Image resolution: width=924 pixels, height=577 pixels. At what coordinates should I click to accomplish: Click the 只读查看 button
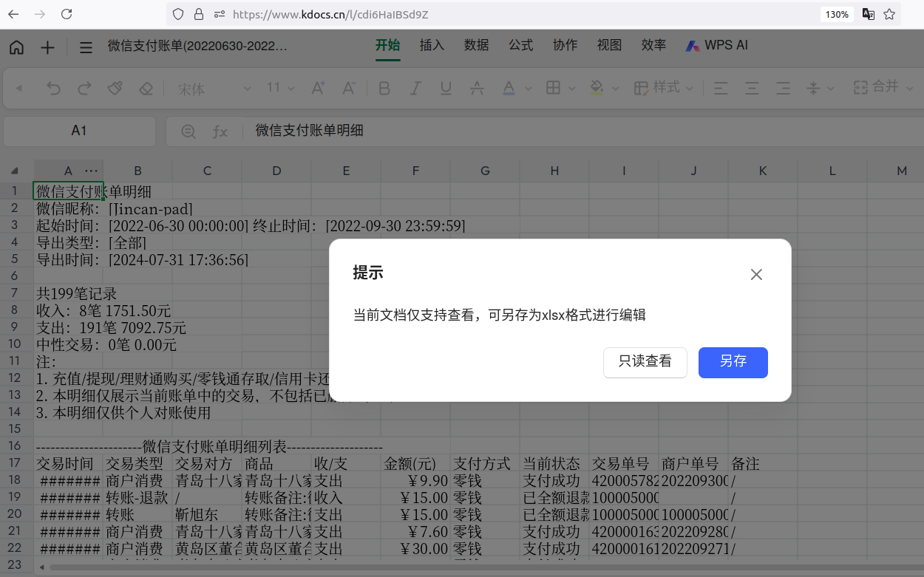tap(645, 362)
